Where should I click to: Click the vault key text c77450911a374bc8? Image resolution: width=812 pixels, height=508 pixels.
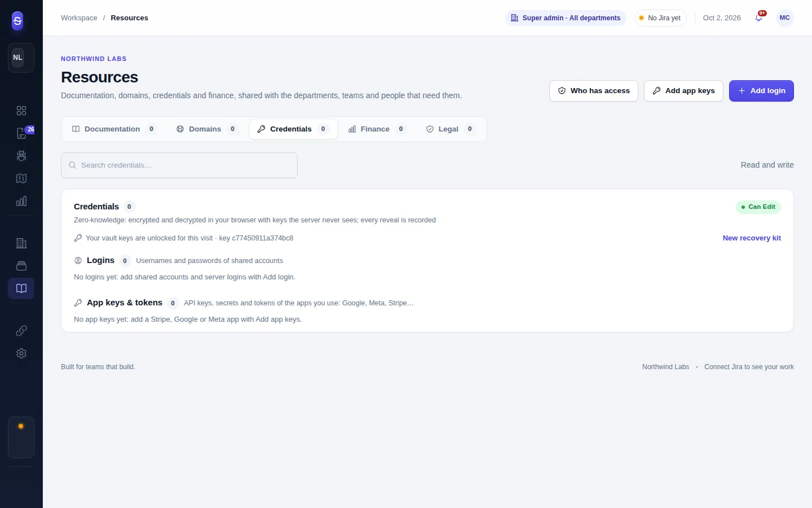click(x=263, y=238)
